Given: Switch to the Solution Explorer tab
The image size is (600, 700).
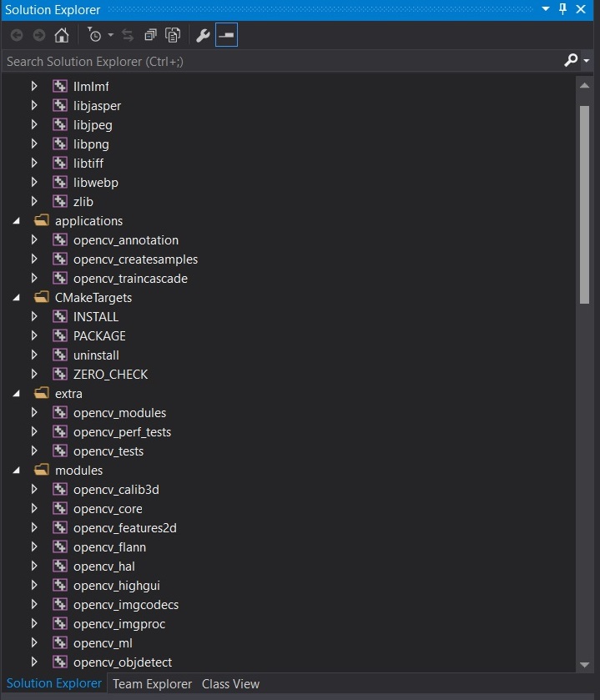Looking at the screenshot, I should click(54, 683).
